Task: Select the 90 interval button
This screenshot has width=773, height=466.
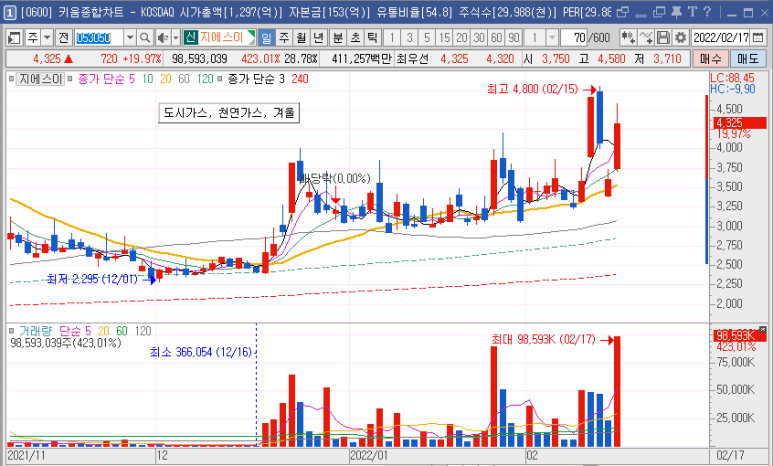Action: (514, 37)
